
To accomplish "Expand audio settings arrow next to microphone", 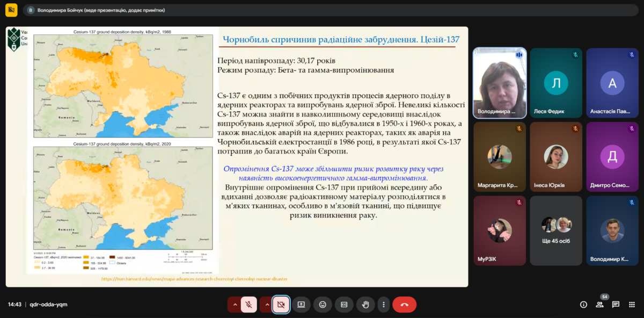I will point(234,305).
